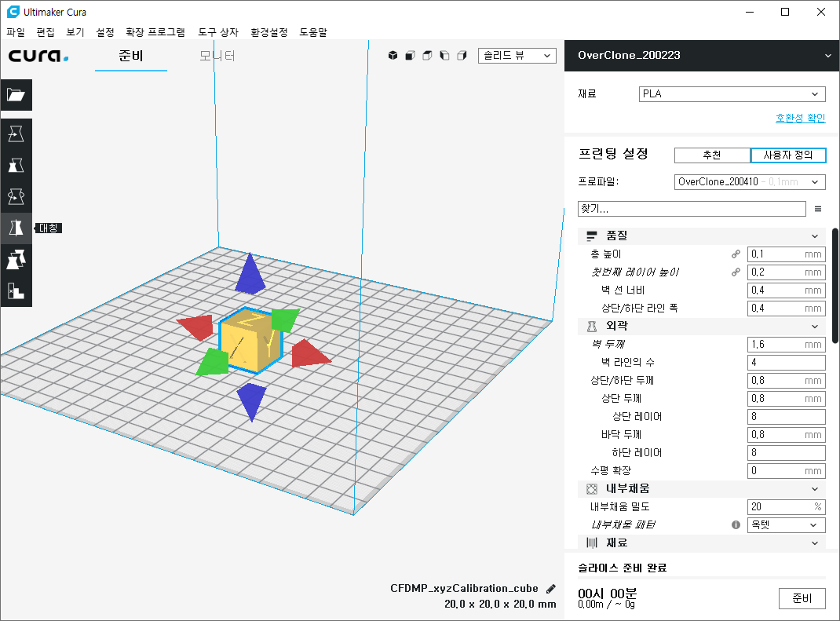Click the 바닥 두께 value field
This screenshot has width=840, height=621.
[x=786, y=434]
